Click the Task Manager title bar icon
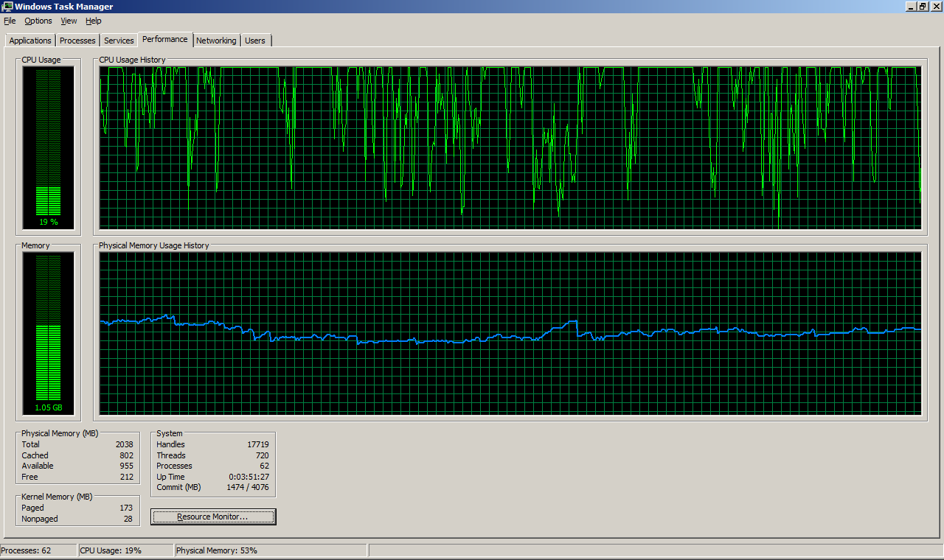 [x=7, y=7]
